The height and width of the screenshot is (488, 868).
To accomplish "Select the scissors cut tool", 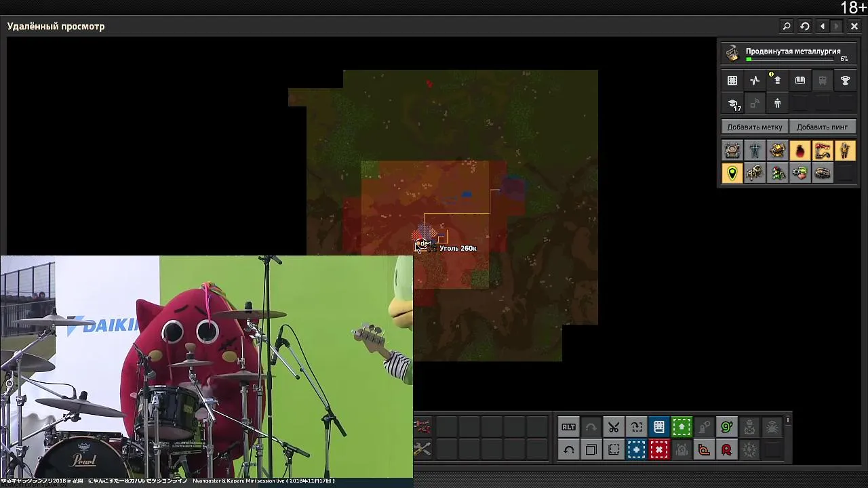I will tap(614, 427).
